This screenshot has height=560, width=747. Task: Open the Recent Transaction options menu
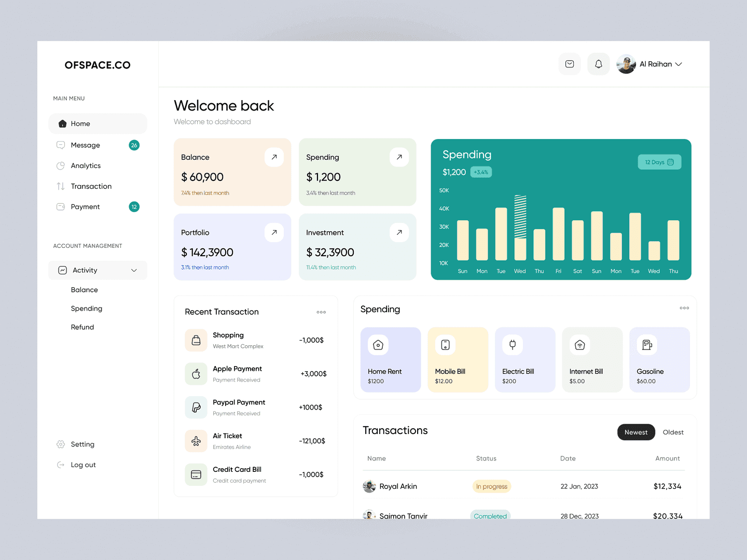coord(321,312)
